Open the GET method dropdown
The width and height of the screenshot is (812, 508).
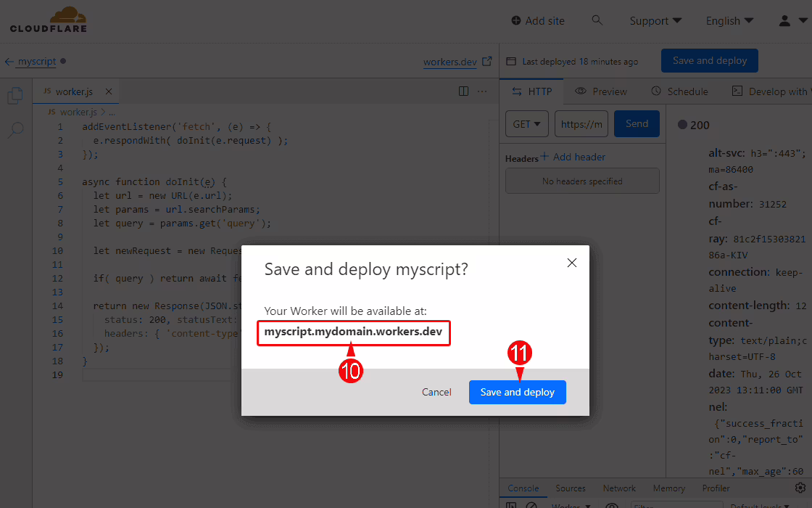(x=526, y=124)
